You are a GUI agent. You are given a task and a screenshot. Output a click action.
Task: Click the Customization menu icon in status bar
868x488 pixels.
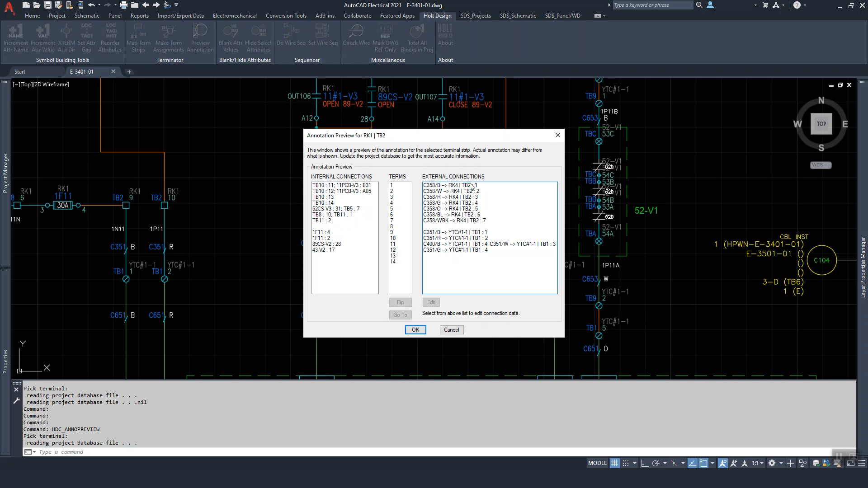click(x=862, y=463)
